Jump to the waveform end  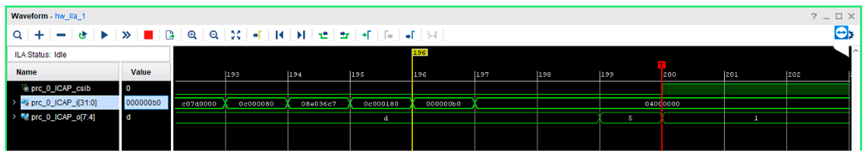(301, 35)
